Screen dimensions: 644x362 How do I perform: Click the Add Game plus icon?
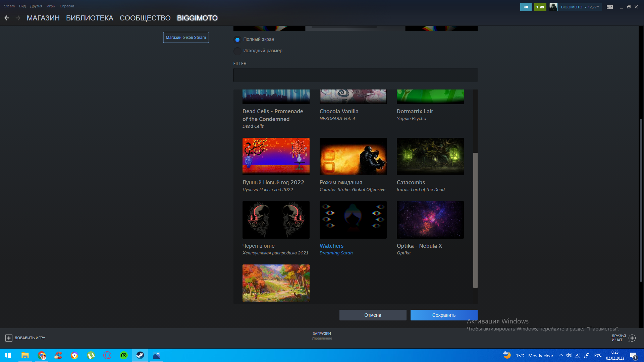9,338
